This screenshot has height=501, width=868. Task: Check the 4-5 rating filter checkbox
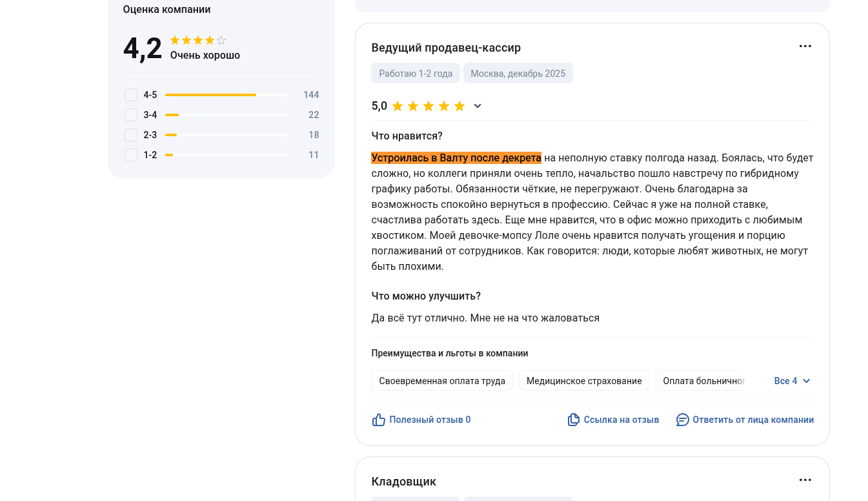(131, 95)
